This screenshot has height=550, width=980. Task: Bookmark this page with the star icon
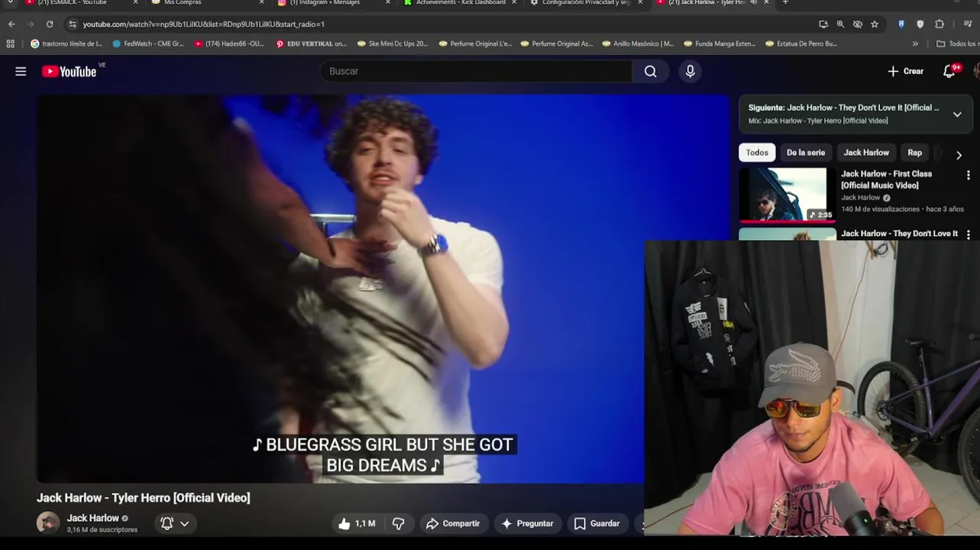click(x=875, y=24)
